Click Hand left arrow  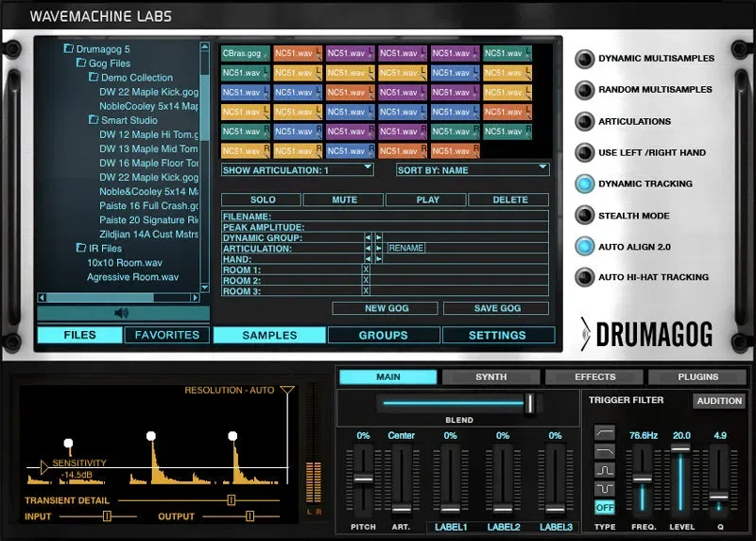tap(368, 259)
